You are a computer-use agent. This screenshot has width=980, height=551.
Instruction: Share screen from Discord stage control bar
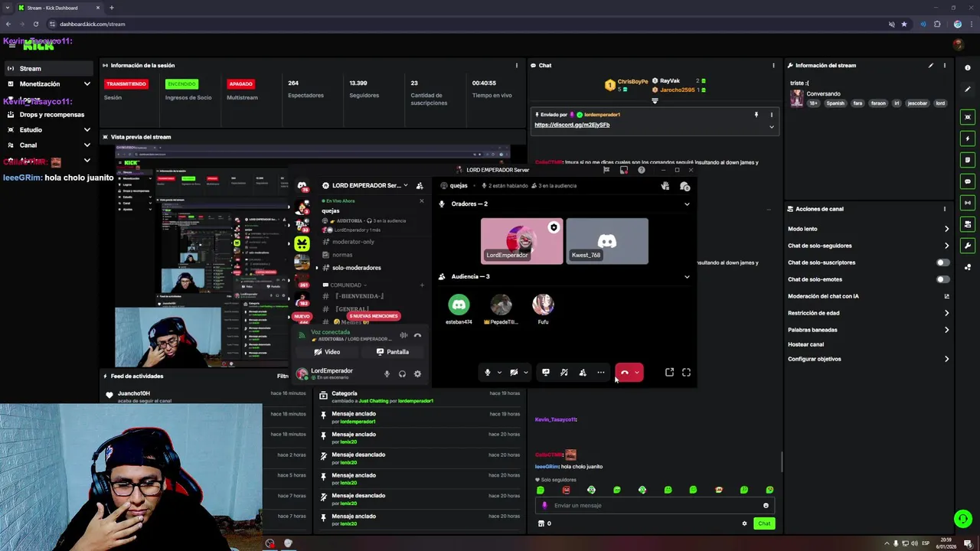[x=546, y=373]
